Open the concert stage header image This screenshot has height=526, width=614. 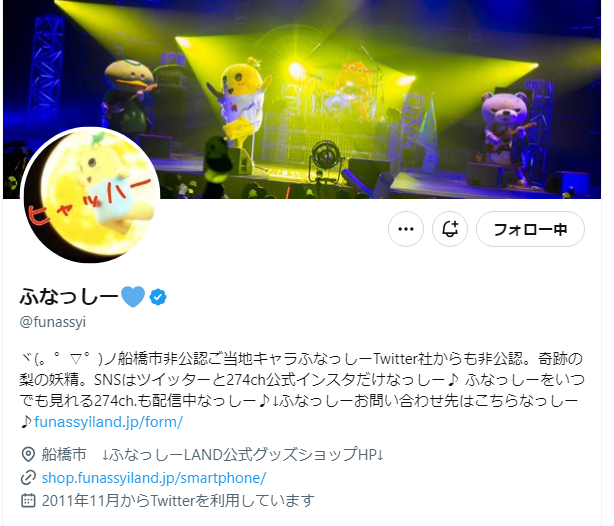pos(302,99)
